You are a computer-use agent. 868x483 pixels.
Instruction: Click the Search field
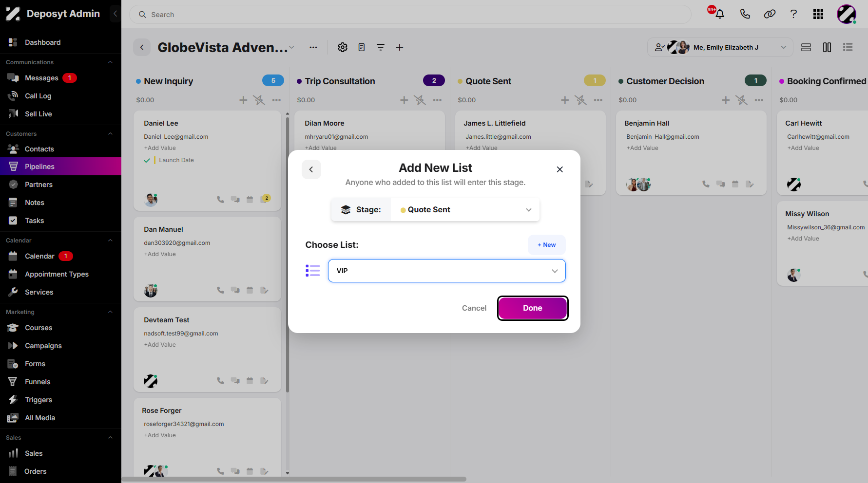pyautogui.click(x=410, y=15)
